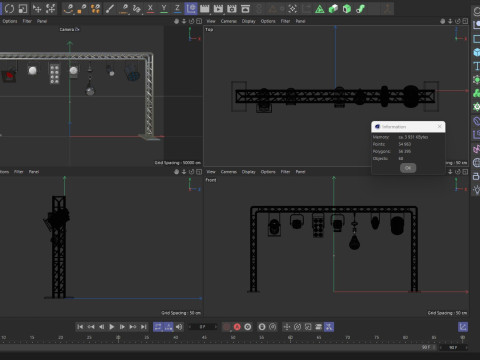This screenshot has width=480, height=360.
Task: Click the green cube-pair icon in toolbar
Action: [x=333, y=9]
